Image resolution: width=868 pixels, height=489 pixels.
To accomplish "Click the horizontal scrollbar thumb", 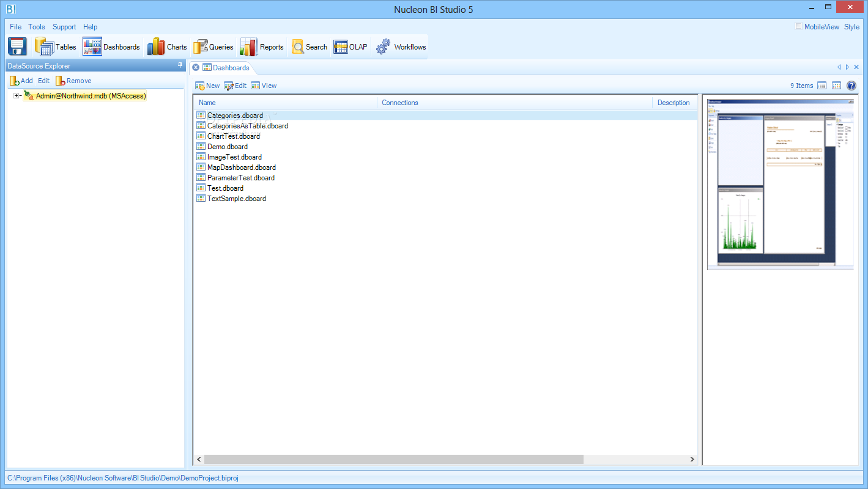I will click(x=394, y=460).
